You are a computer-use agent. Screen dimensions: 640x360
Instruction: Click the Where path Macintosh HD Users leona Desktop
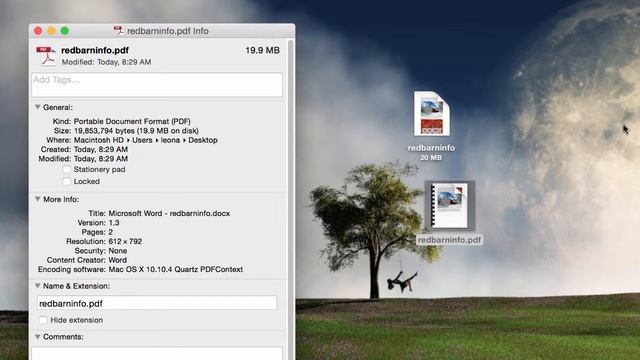145,140
